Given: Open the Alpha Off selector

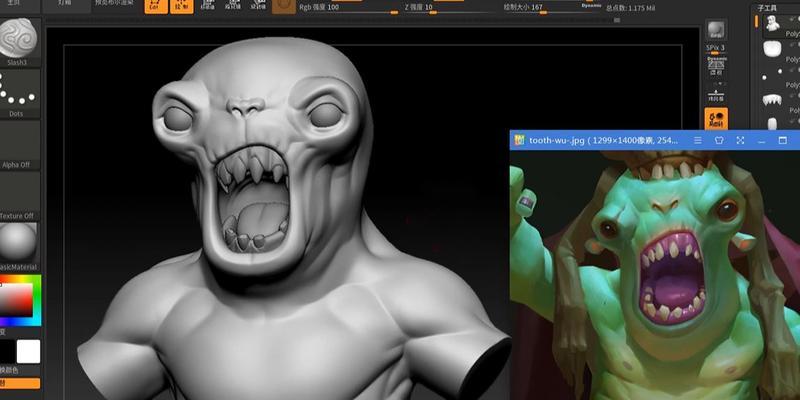Looking at the screenshot, I should pyautogui.click(x=19, y=144).
